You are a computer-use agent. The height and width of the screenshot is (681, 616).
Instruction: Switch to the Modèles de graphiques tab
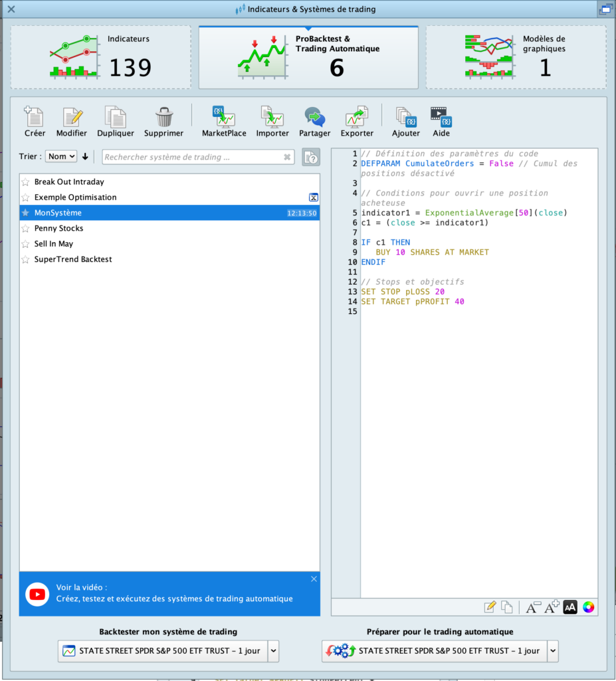(516, 58)
